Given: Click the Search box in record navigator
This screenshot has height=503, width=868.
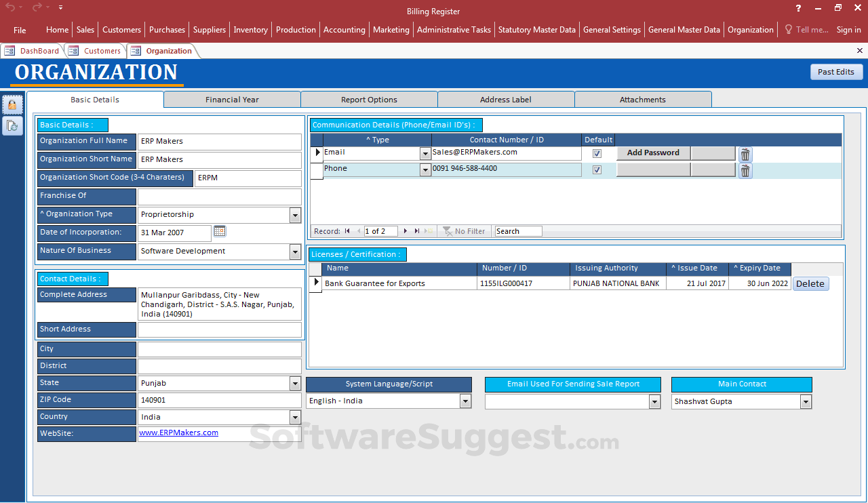Looking at the screenshot, I should click(x=518, y=231).
